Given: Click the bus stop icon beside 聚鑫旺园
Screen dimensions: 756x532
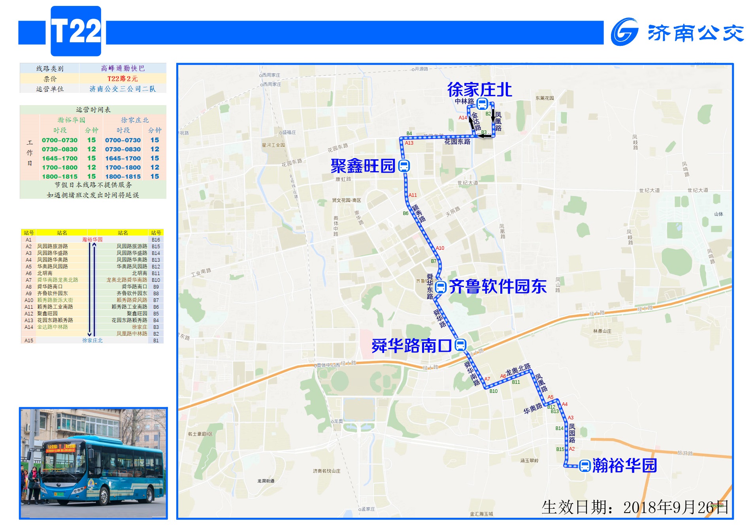Looking at the screenshot, I should [404, 166].
